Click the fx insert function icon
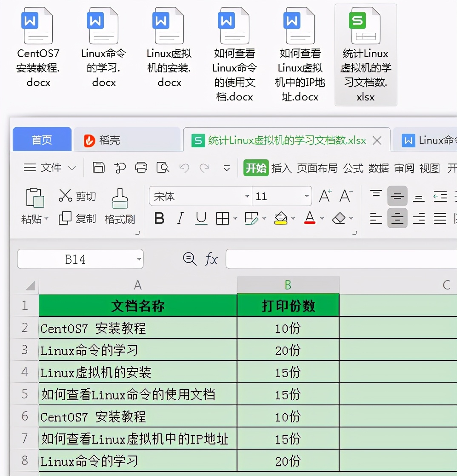The image size is (457, 476). pos(211,259)
